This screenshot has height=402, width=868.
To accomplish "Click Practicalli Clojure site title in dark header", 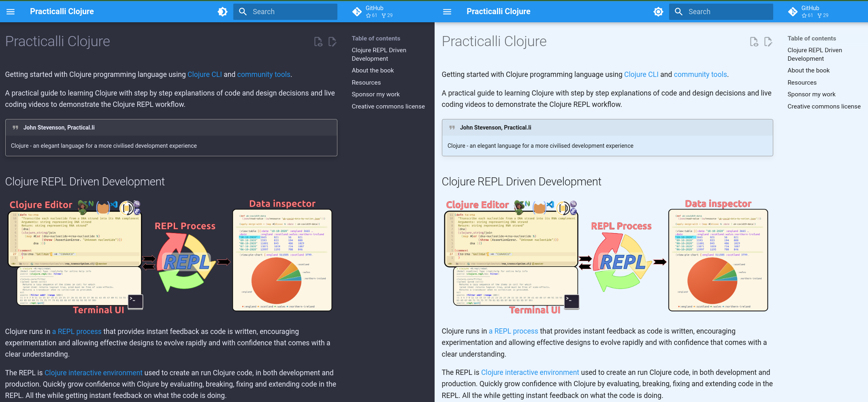I will click(62, 12).
